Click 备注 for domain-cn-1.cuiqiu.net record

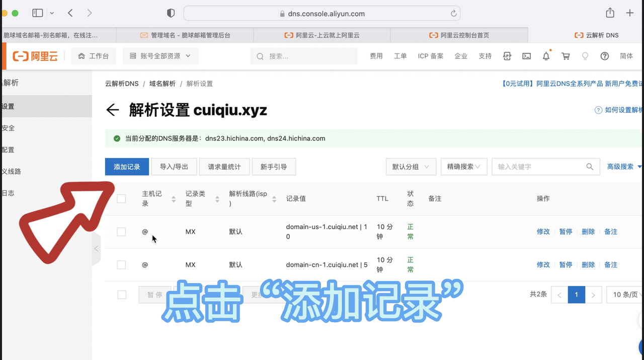coord(611,265)
